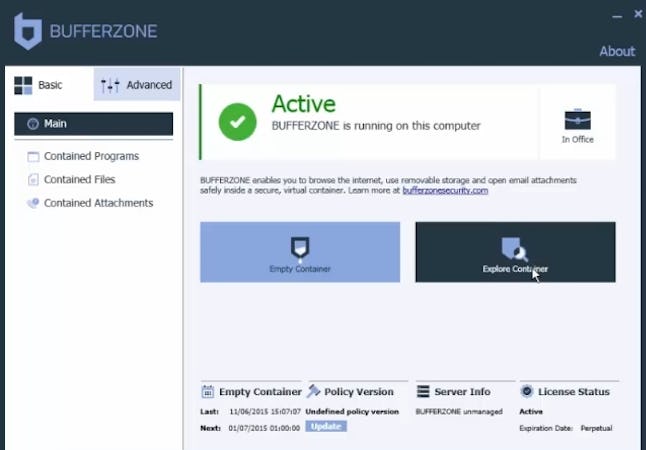Click the Empty Container button
The image size is (646, 450).
coord(300,252)
